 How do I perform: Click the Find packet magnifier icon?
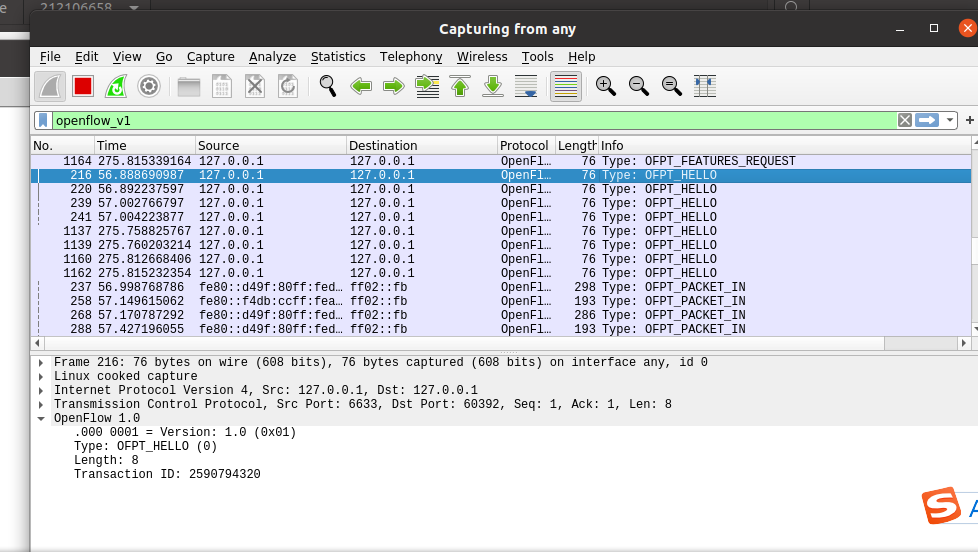tap(328, 86)
